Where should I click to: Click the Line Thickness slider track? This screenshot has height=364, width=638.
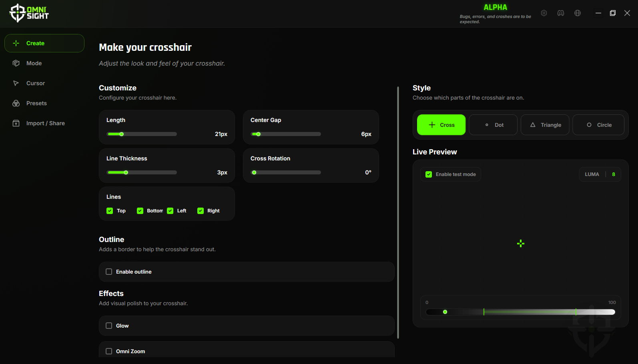[x=142, y=172]
